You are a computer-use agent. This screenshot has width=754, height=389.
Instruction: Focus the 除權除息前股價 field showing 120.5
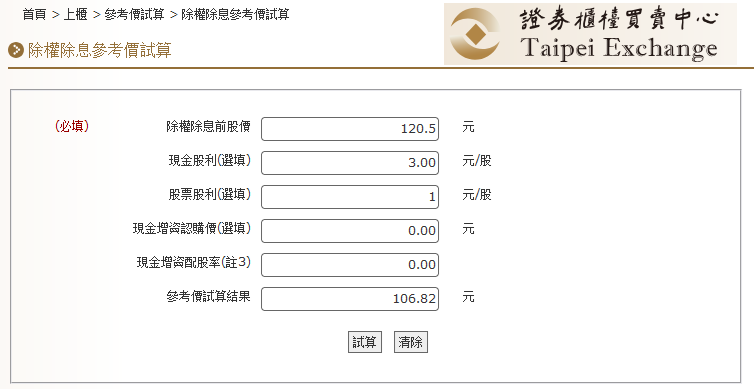(x=350, y=129)
